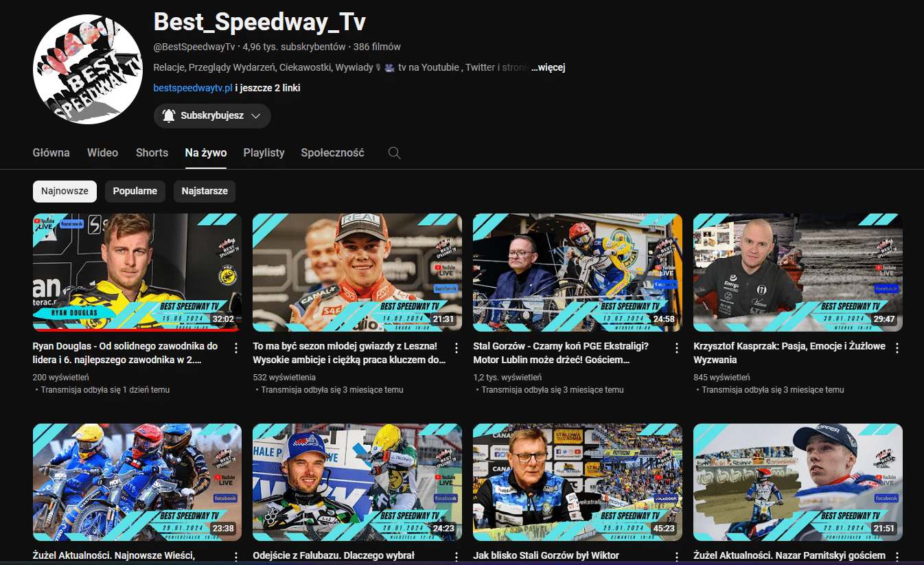This screenshot has height=565, width=924.
Task: Switch to the Playlisty tab
Action: [264, 152]
